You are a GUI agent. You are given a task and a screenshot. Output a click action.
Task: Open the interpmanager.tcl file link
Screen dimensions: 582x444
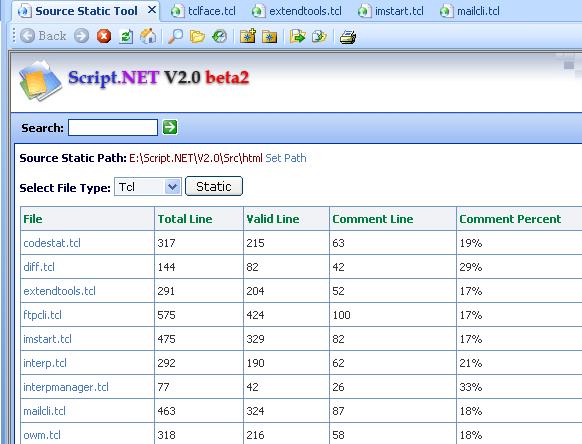[66, 387]
